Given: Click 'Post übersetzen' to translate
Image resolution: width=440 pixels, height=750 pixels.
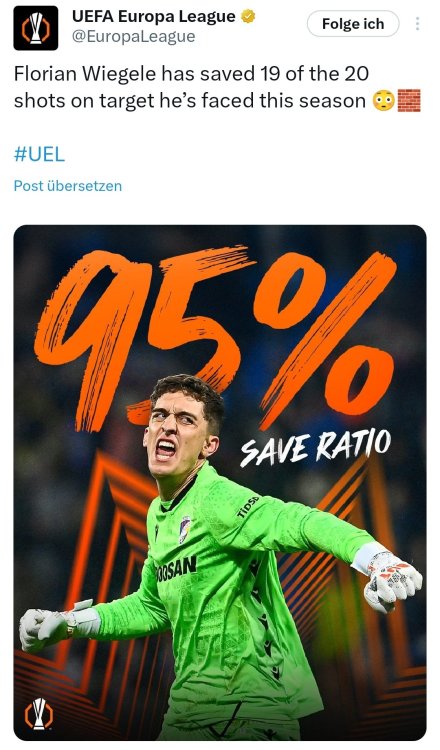Looking at the screenshot, I should pos(67,186).
